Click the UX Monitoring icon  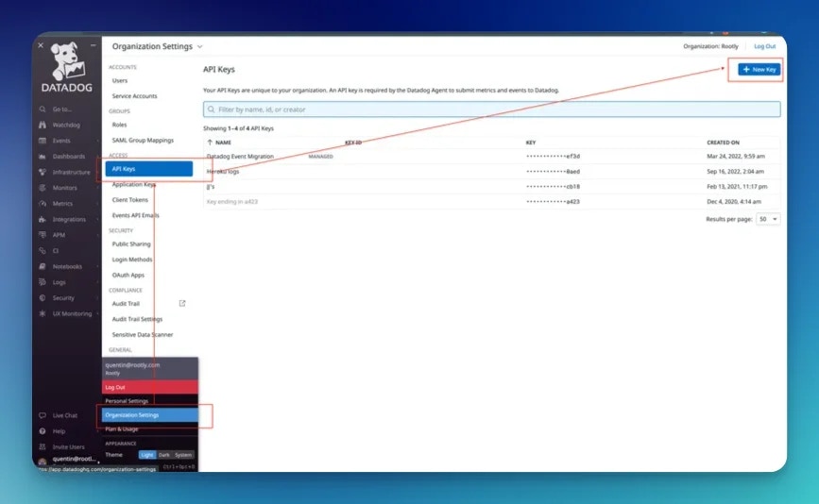point(43,313)
